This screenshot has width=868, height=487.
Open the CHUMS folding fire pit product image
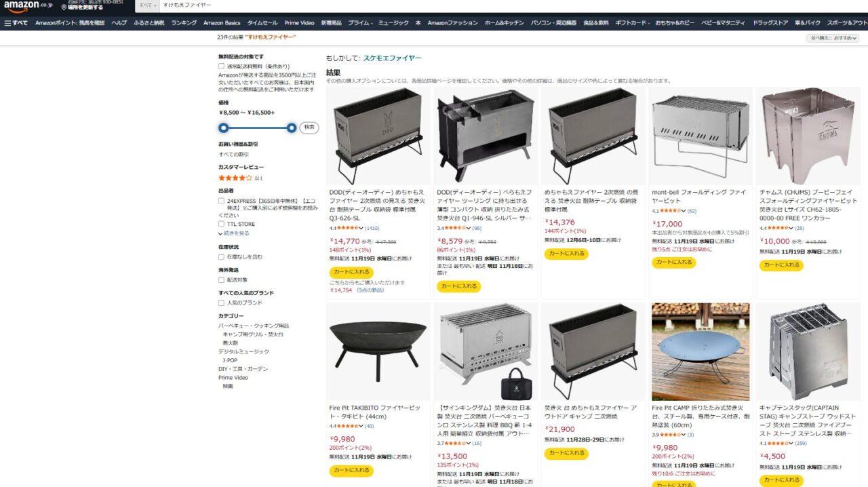(x=808, y=136)
